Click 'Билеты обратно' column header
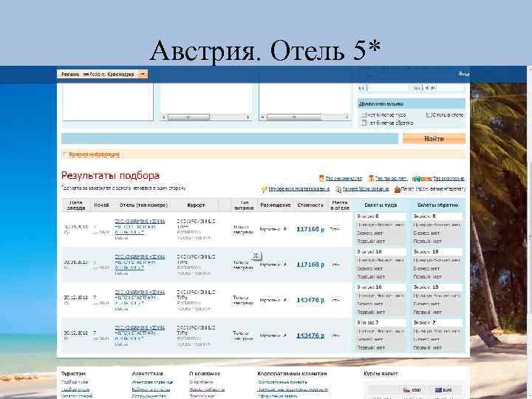Image resolution: width=532 pixels, height=399 pixels. (437, 205)
